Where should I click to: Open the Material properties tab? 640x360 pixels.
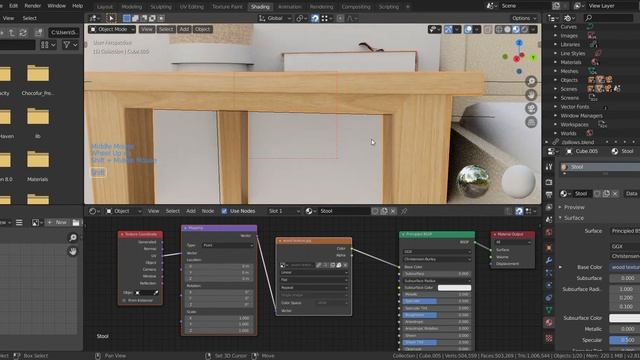(x=549, y=322)
